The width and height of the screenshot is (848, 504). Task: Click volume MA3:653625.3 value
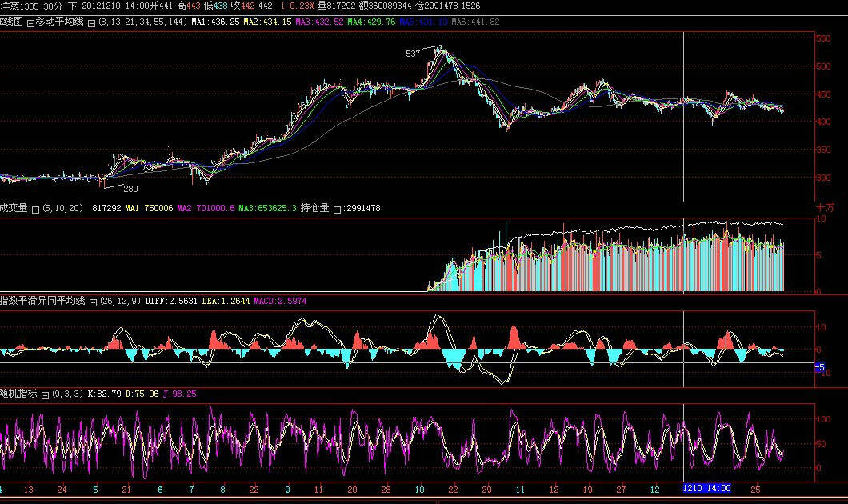click(x=268, y=208)
